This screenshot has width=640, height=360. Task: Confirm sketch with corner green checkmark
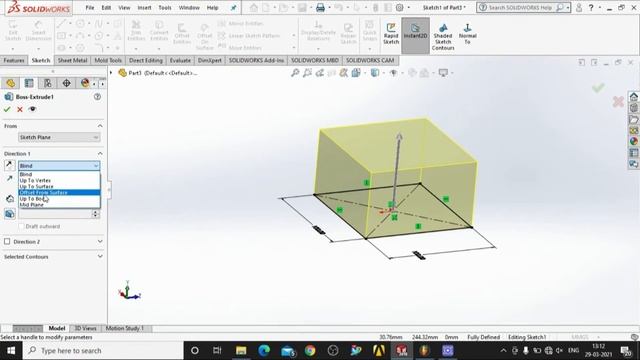pyautogui.click(x=598, y=87)
